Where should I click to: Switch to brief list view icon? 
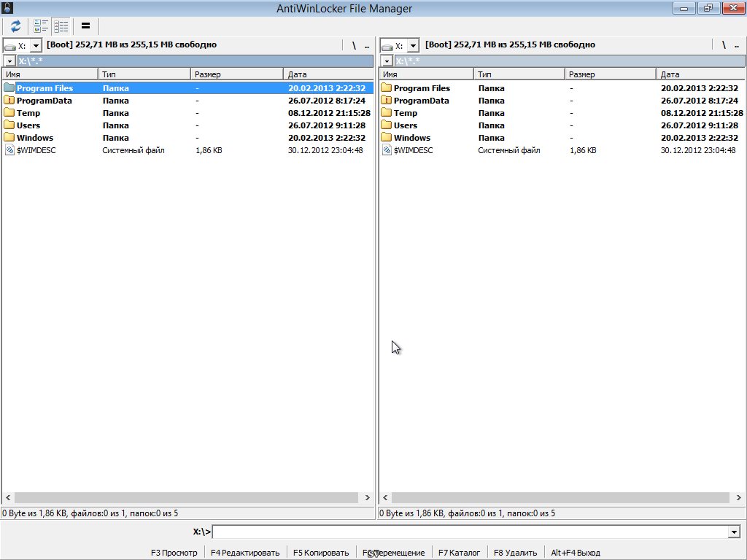pos(41,26)
